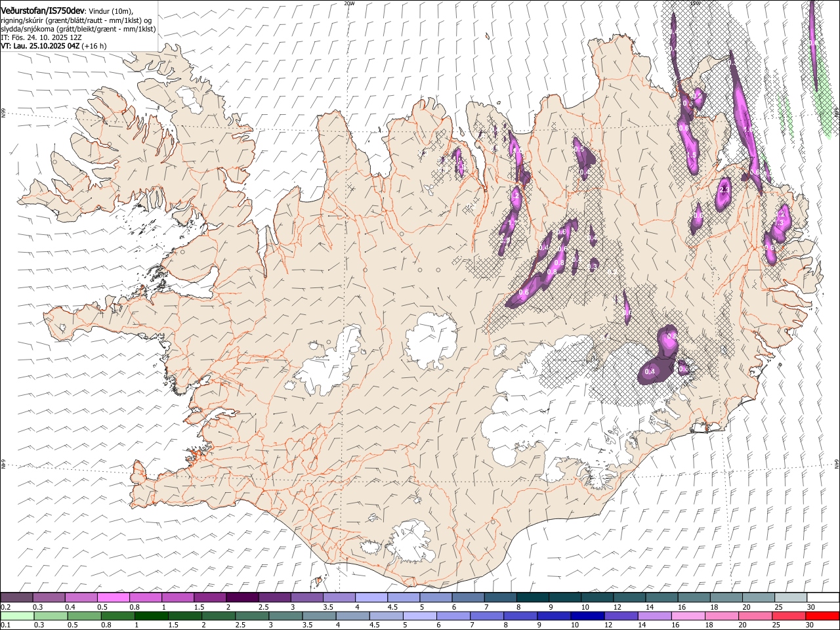Pick the pale green 0.1–0.3 lower swatch
The image size is (840, 630).
(x=18, y=616)
